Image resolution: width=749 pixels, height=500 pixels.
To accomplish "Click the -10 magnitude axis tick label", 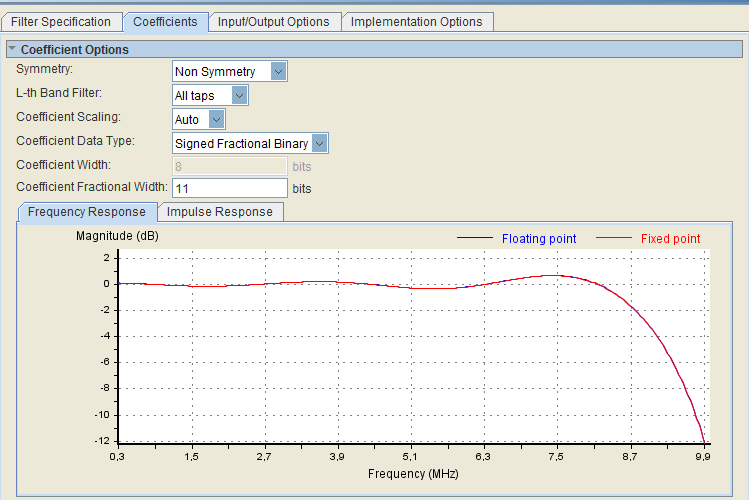I will (102, 415).
